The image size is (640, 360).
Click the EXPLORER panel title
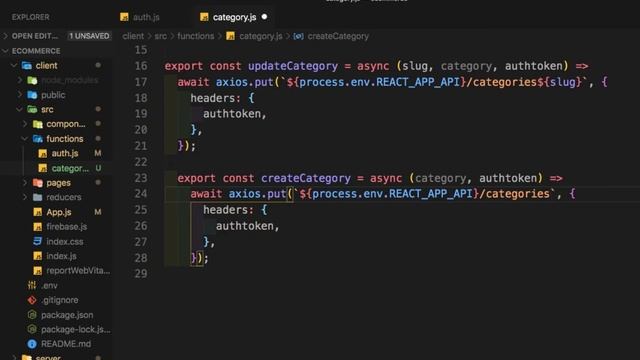tap(31, 17)
